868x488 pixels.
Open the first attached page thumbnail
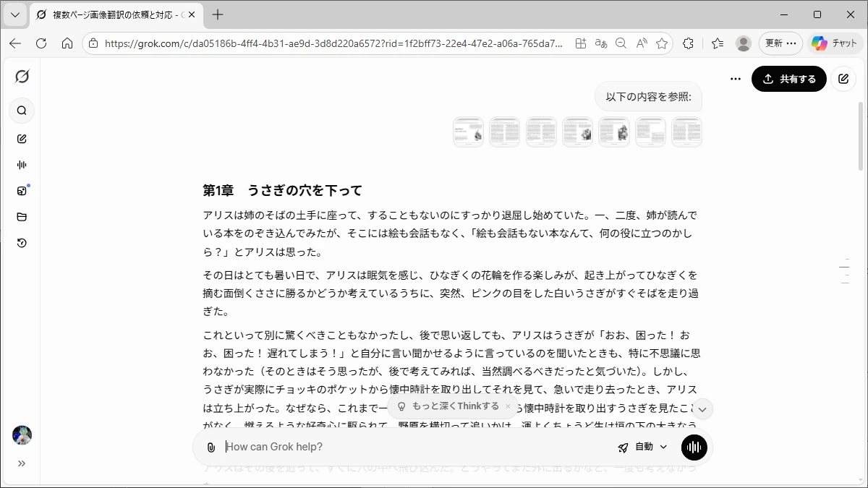click(x=468, y=132)
